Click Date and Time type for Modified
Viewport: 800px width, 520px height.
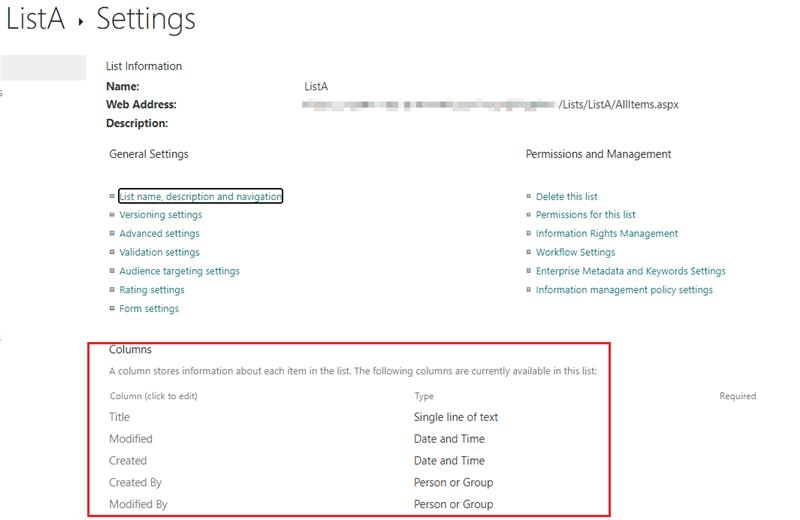click(449, 439)
